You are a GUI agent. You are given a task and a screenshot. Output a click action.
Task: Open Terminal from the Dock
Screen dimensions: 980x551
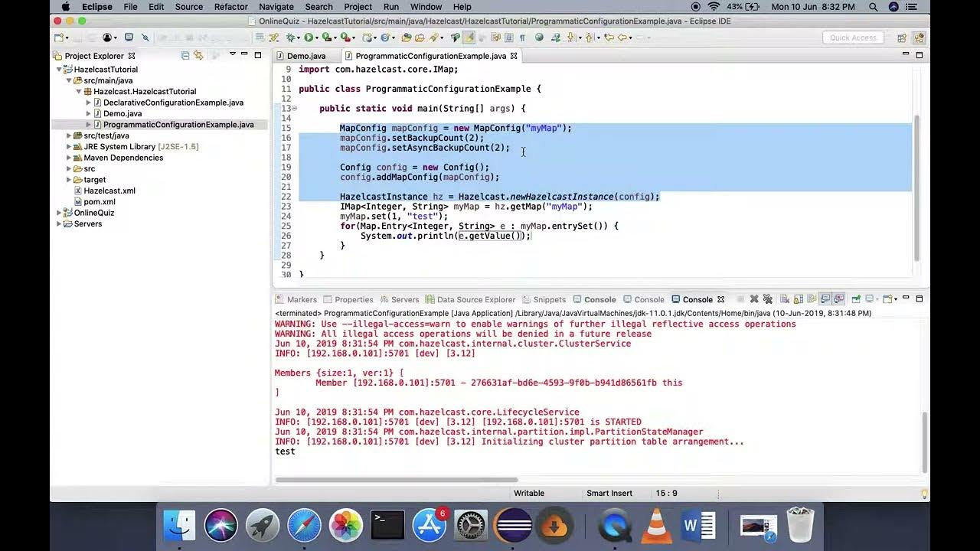point(387,526)
